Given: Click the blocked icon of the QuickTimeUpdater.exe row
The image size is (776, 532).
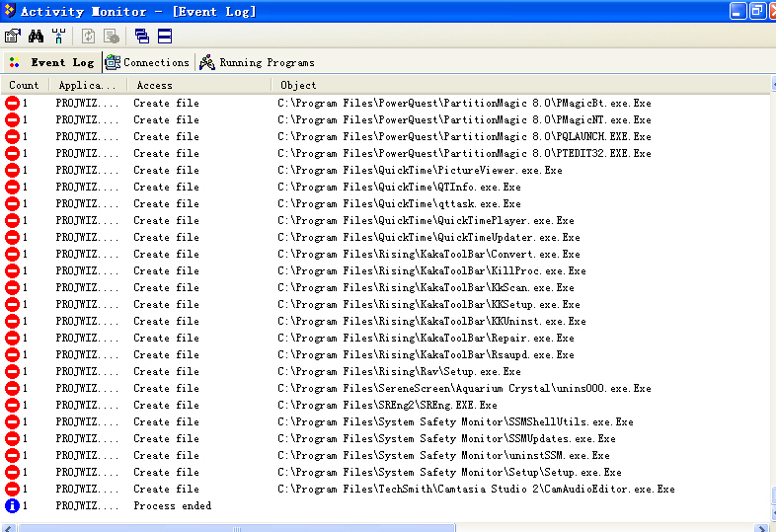Looking at the screenshot, I should point(12,238).
